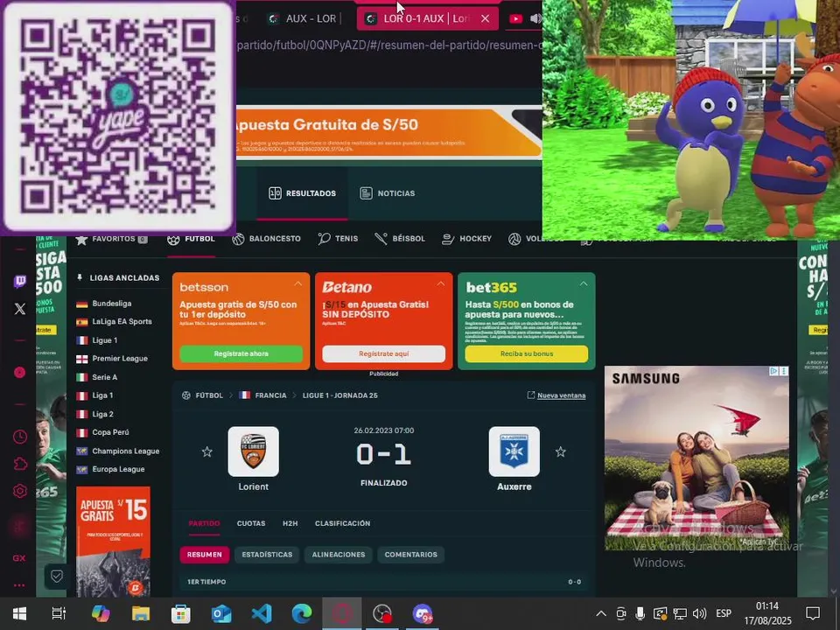Open the Samsung ad AdChoices icon

point(773,371)
